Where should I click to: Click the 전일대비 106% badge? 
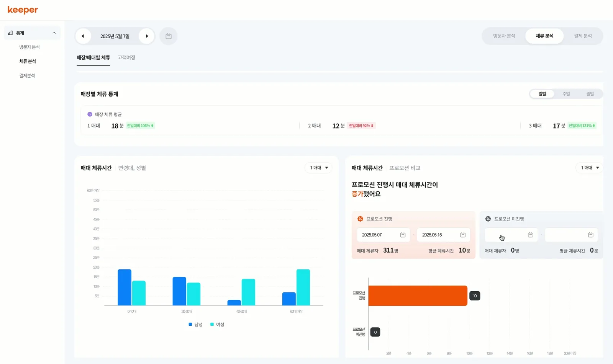coord(140,126)
